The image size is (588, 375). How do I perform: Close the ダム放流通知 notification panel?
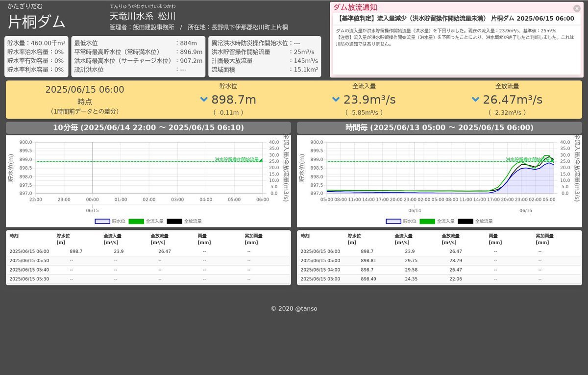point(577,8)
